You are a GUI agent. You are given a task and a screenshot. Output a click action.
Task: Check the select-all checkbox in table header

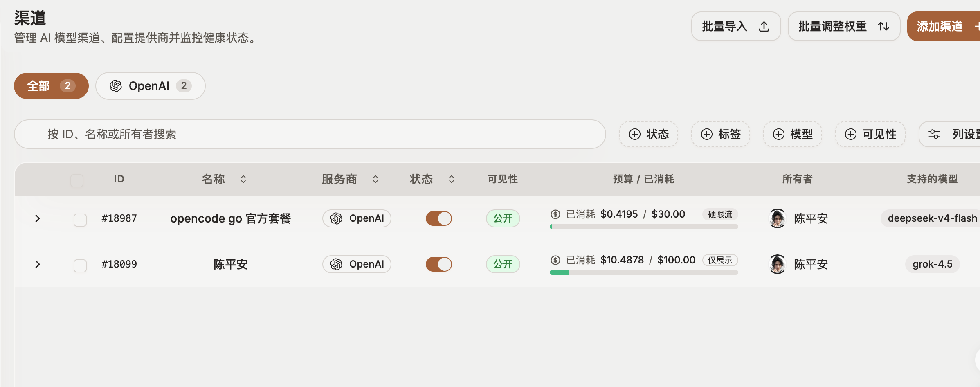click(x=77, y=180)
